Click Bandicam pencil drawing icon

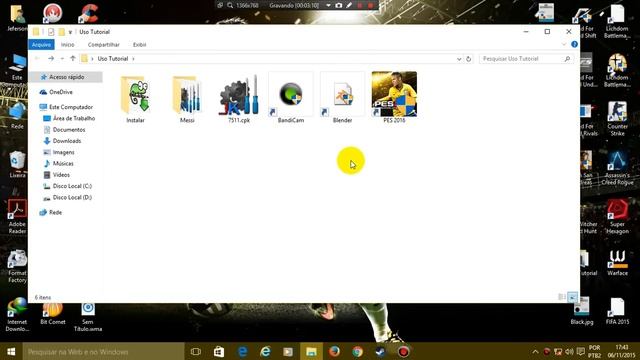click(349, 5)
